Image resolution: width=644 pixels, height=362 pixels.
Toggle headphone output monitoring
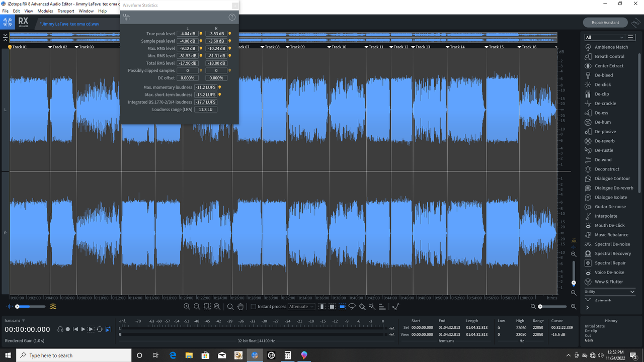coord(60,329)
